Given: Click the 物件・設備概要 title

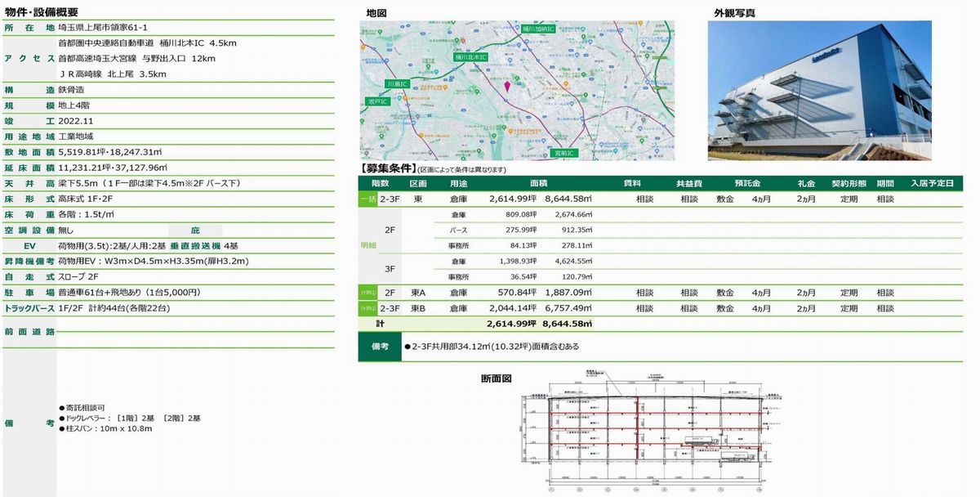Looking at the screenshot, I should tap(41, 11).
